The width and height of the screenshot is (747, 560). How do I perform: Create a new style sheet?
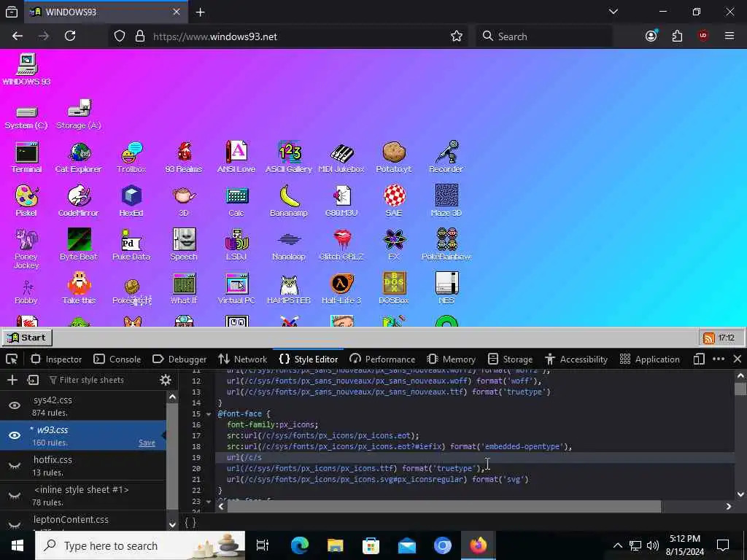tap(12, 379)
